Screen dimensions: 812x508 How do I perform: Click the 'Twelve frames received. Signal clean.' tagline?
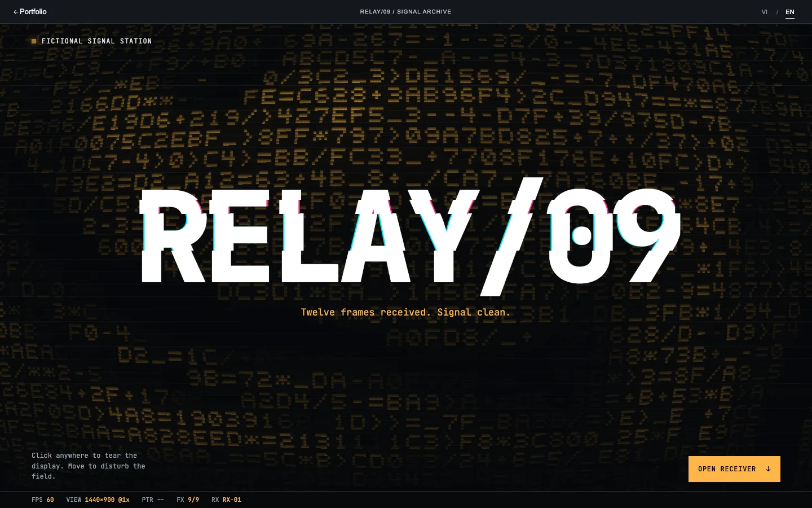point(405,312)
